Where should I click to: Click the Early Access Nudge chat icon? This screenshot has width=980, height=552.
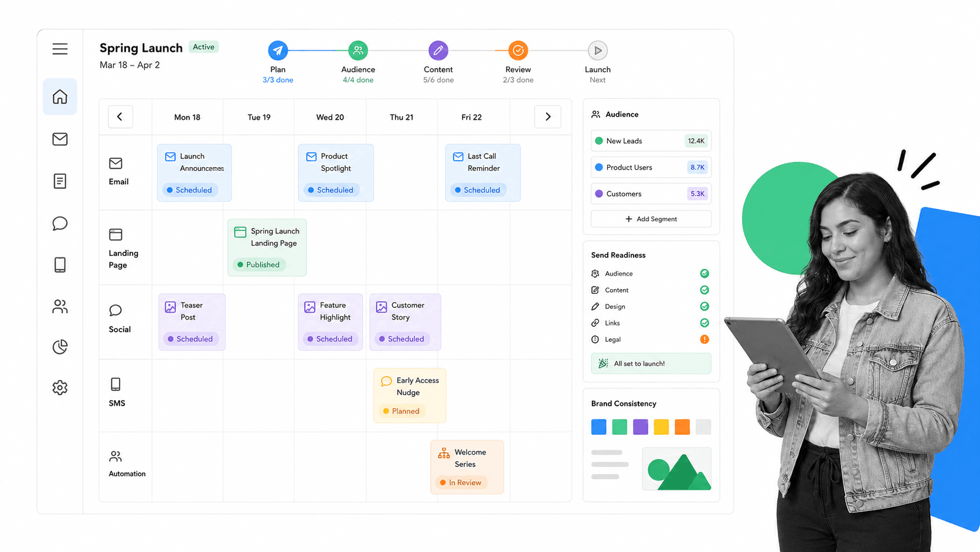click(386, 381)
